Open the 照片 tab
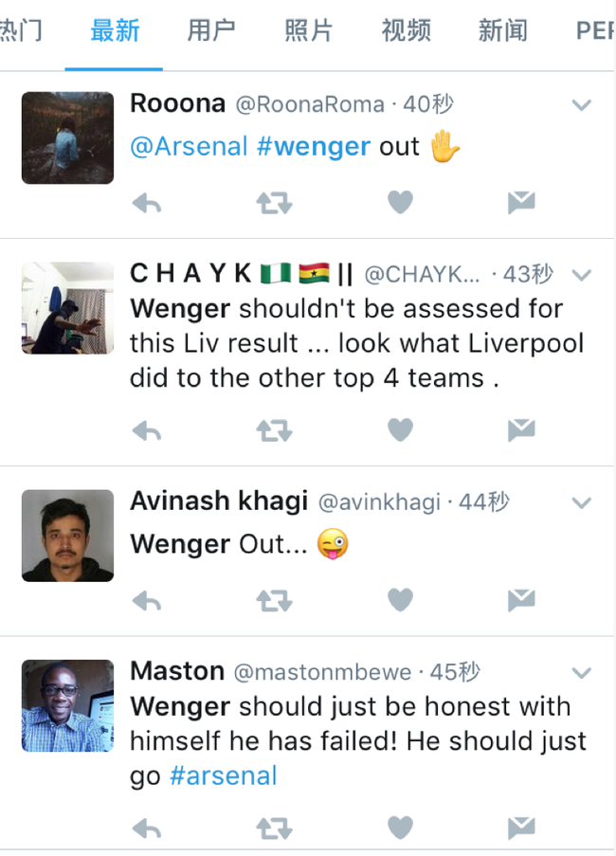The width and height of the screenshot is (616, 856). click(309, 31)
